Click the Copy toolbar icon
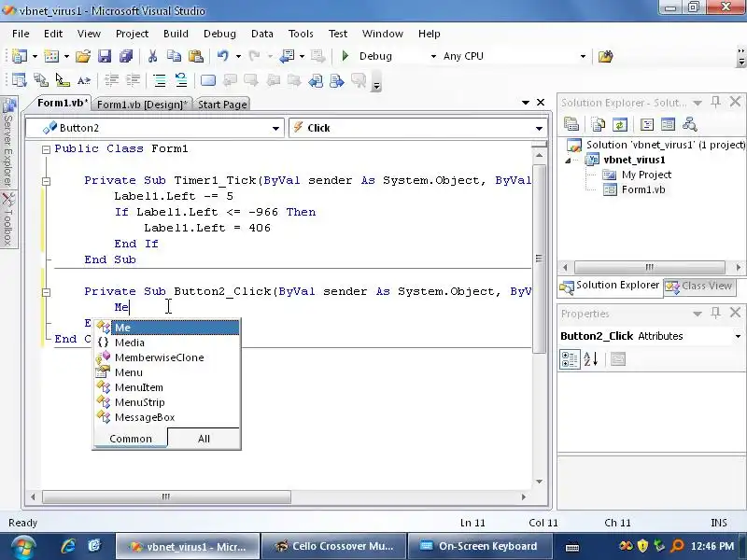747x560 pixels. click(x=174, y=56)
